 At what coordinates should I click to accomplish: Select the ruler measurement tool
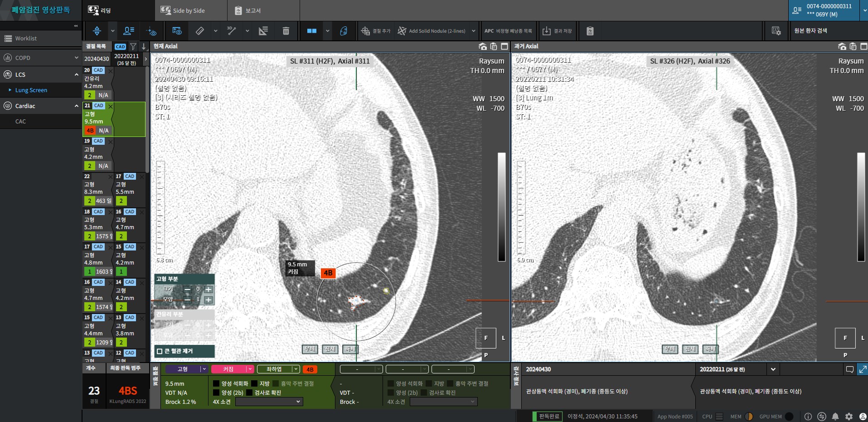(x=199, y=31)
